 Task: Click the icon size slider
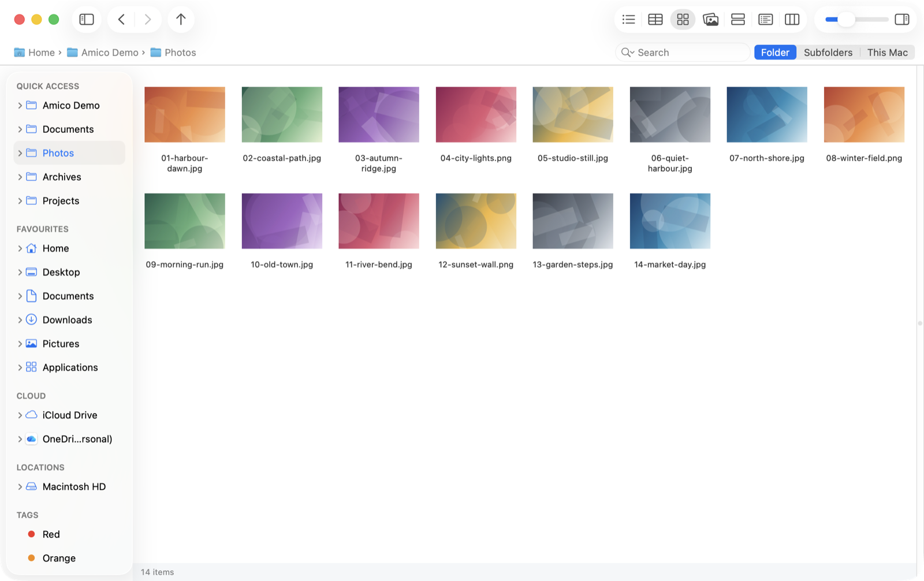pyautogui.click(x=857, y=20)
